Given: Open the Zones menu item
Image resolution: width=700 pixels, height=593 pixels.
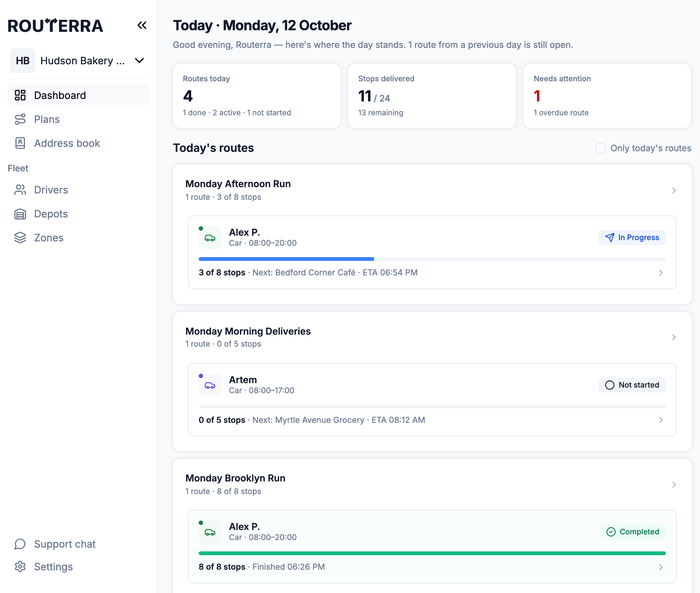Looking at the screenshot, I should pyautogui.click(x=79, y=238).
